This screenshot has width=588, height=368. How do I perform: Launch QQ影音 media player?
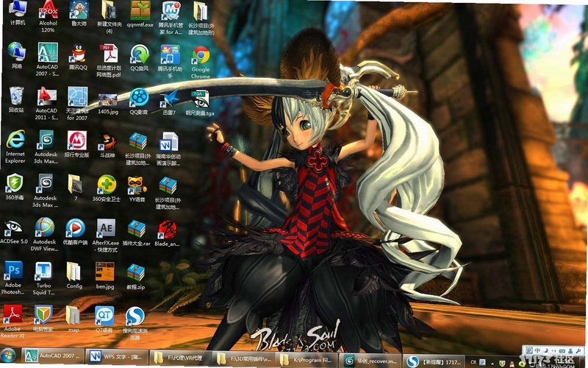139,101
